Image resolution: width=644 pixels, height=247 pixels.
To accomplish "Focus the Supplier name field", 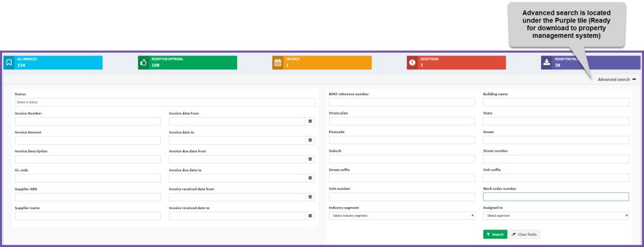I will (88, 216).
